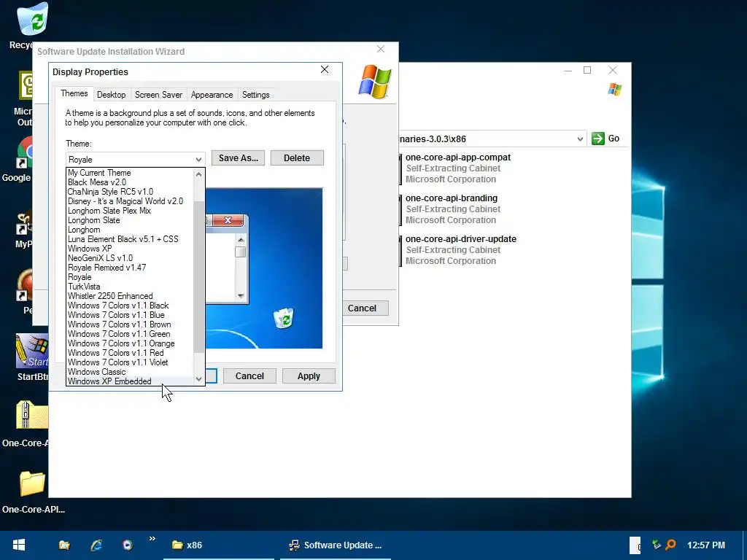The width and height of the screenshot is (747, 560).
Task: Open the media player taskbar icon
Action: coord(127,545)
